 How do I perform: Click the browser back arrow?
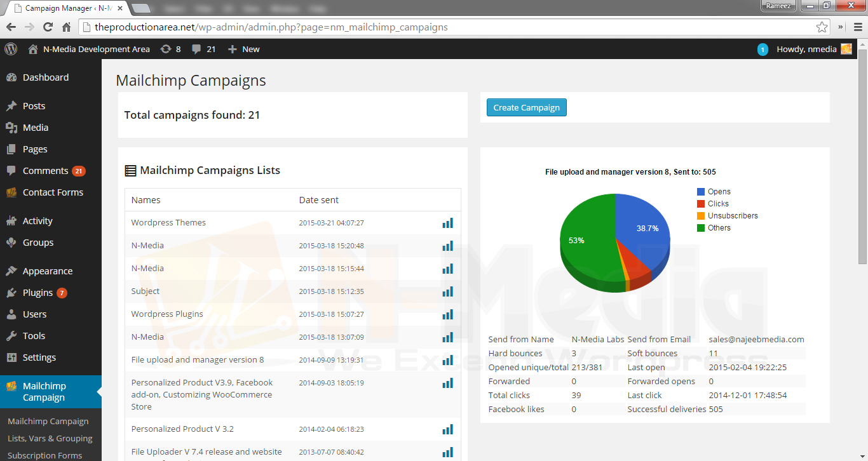tap(11, 27)
